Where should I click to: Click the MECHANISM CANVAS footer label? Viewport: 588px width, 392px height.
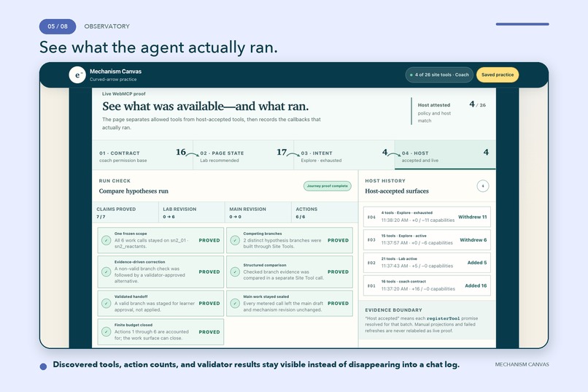click(x=522, y=364)
